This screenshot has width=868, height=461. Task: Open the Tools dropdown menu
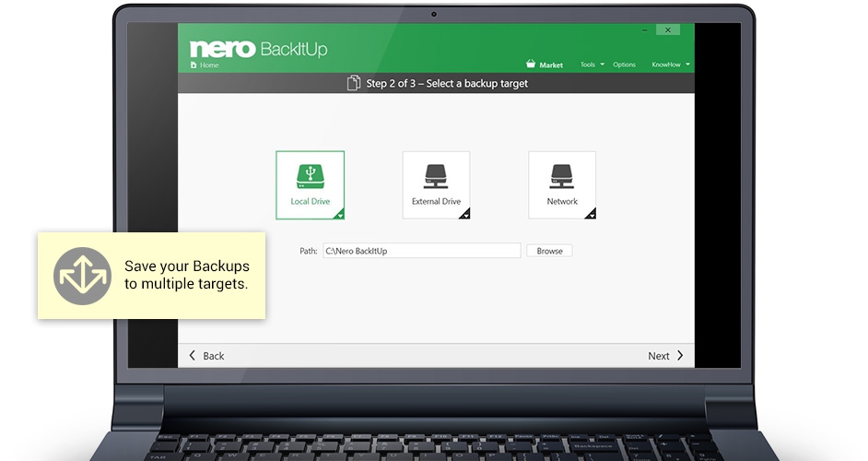click(x=592, y=65)
